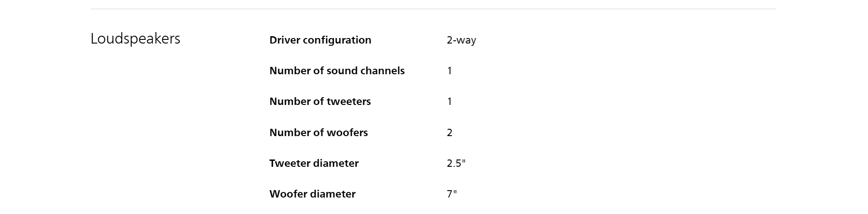Select the number of tweeters value 1
Screen dimensions: 868x214
pos(450,102)
